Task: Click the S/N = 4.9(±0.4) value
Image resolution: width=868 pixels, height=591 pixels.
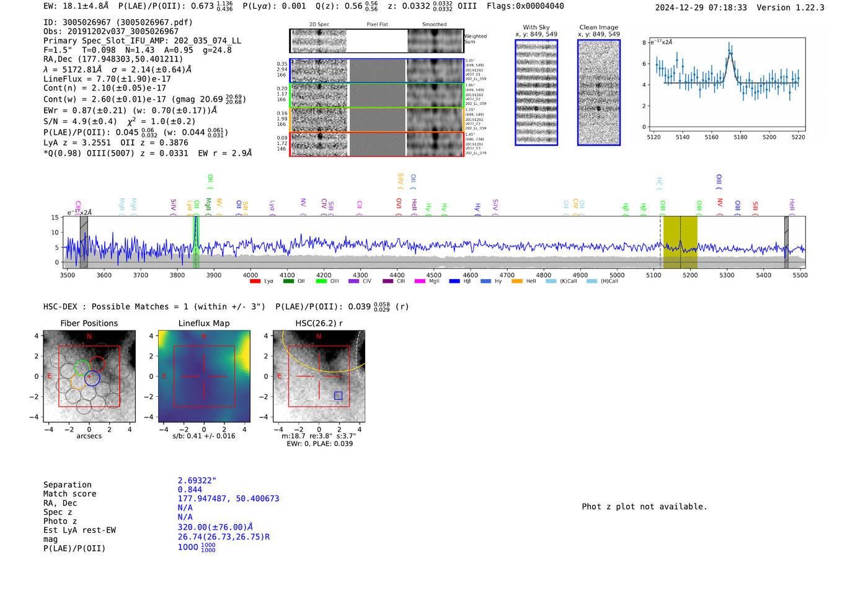Action: [80, 122]
